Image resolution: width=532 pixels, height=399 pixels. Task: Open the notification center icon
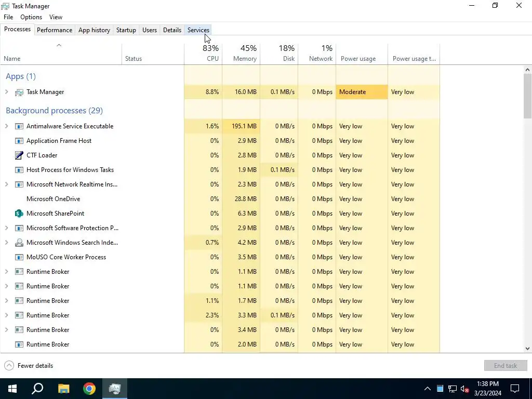515,389
